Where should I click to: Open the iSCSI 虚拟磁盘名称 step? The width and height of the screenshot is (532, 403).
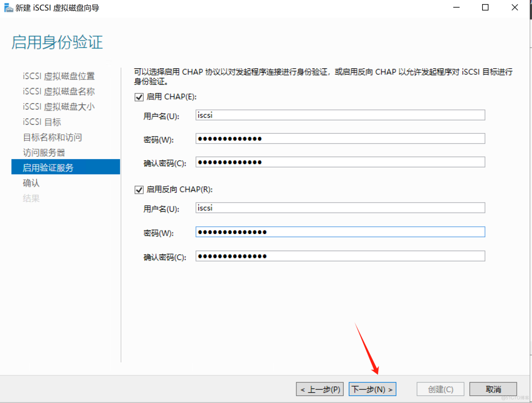tap(59, 92)
